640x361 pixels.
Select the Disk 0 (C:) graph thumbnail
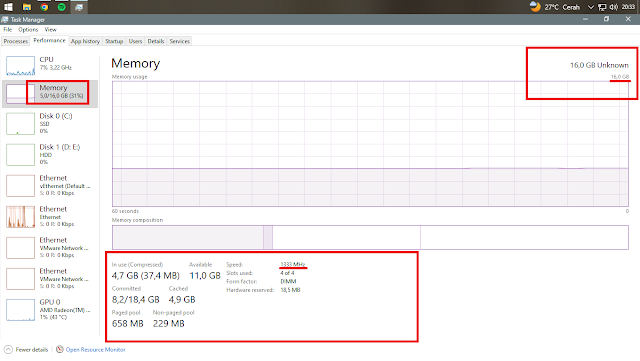coord(20,124)
